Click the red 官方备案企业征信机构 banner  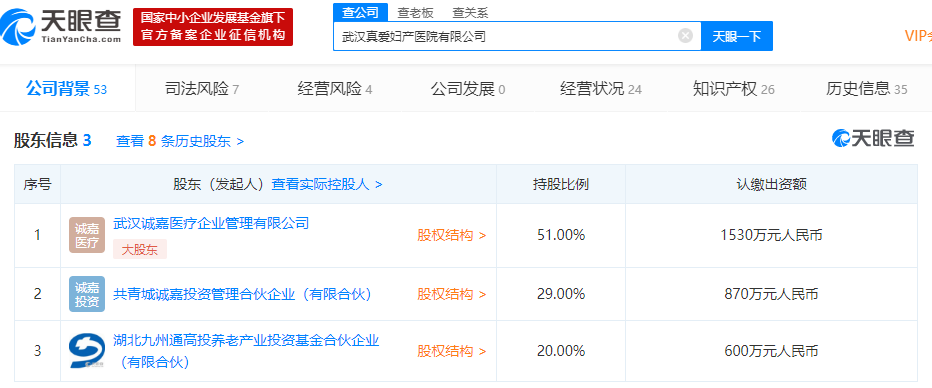pyautogui.click(x=213, y=27)
